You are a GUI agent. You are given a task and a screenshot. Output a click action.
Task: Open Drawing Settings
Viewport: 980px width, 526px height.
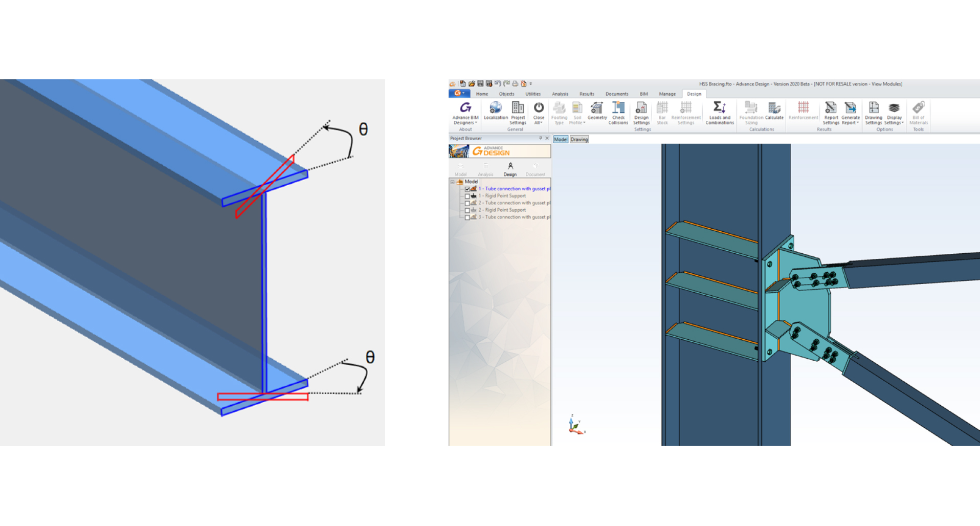pos(873,111)
